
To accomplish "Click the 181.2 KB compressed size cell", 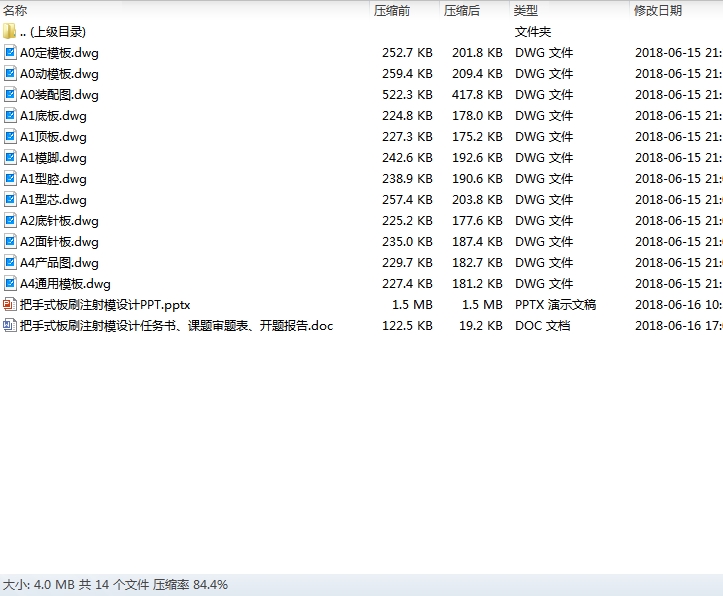I will [x=477, y=283].
